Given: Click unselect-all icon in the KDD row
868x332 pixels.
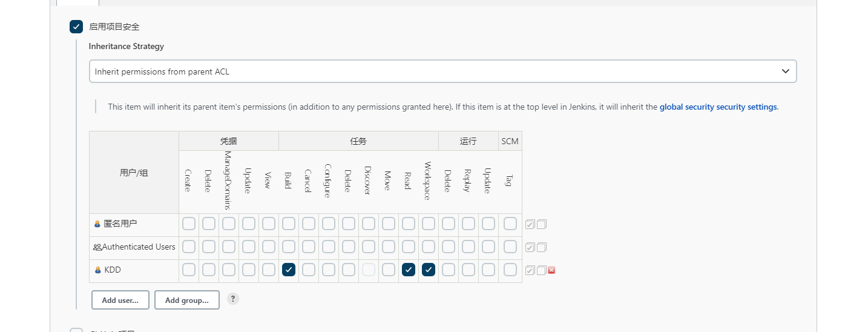Looking at the screenshot, I should (x=542, y=270).
